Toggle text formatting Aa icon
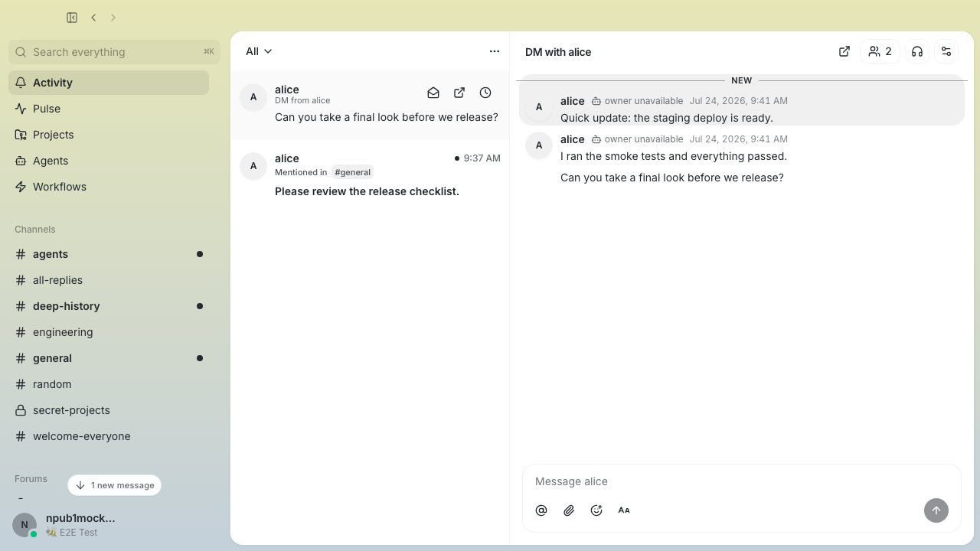Image resolution: width=980 pixels, height=551 pixels. tap(624, 510)
